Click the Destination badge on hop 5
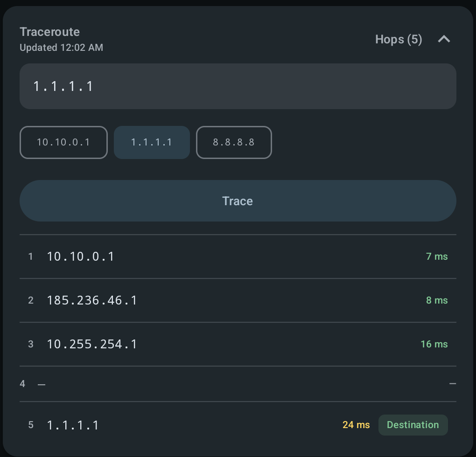Viewport: 476px width, 457px height. click(413, 425)
